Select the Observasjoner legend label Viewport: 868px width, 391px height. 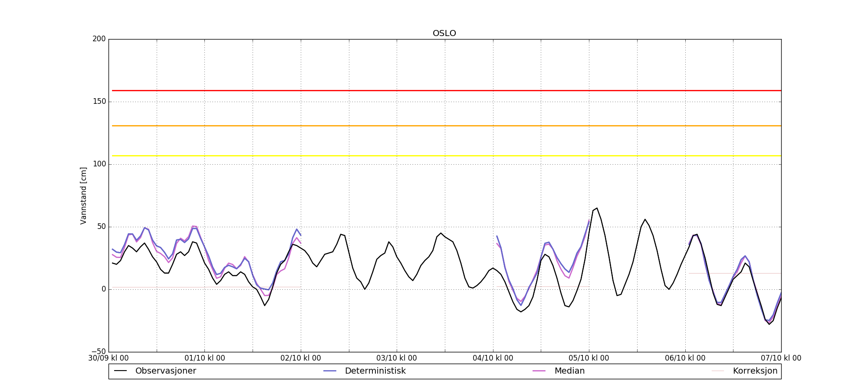(x=165, y=371)
